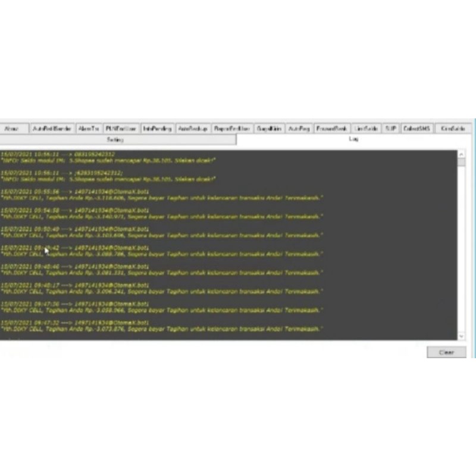Open the AlarmTrx tab
The width and height of the screenshot is (476, 476).
click(89, 127)
